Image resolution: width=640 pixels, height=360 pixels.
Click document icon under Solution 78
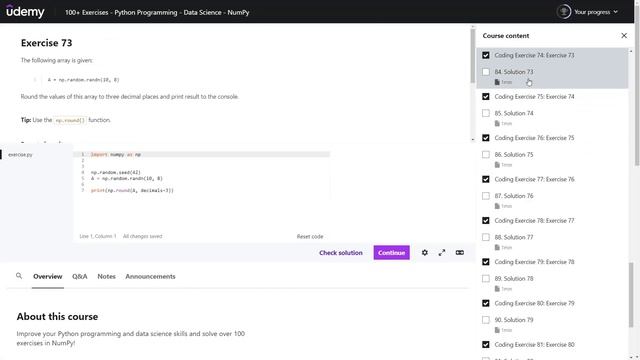497,289
